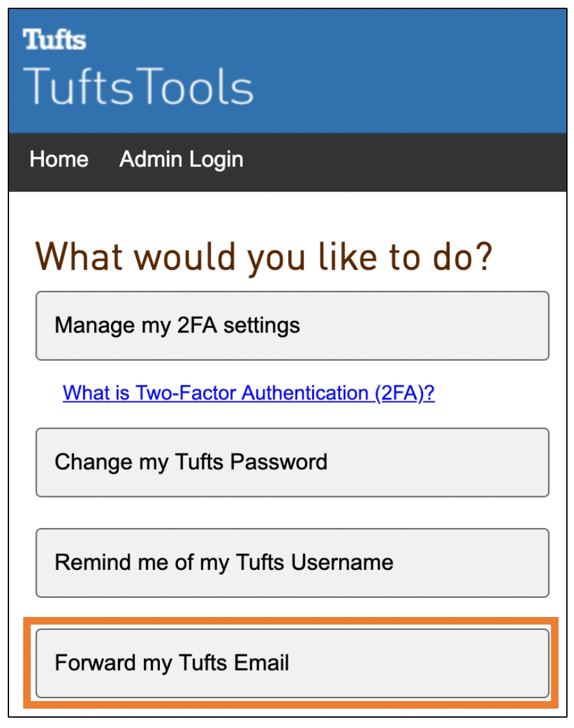Select Admin Login in navigation bar
This screenshot has height=728, width=574.
pos(181,159)
